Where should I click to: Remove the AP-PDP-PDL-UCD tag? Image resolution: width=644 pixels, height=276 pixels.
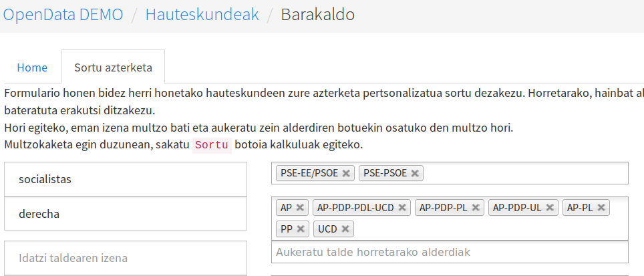coord(402,208)
